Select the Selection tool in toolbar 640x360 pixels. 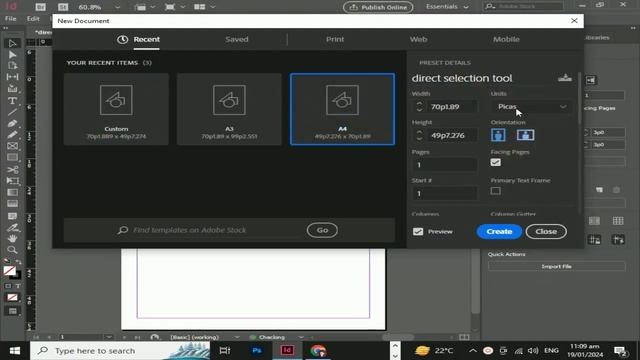point(12,43)
